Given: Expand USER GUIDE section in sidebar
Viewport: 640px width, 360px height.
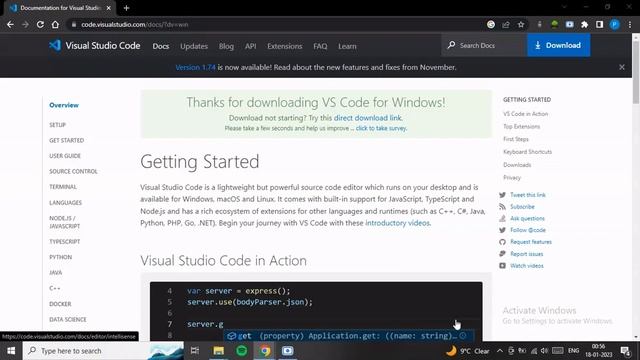Looking at the screenshot, I should tap(65, 156).
